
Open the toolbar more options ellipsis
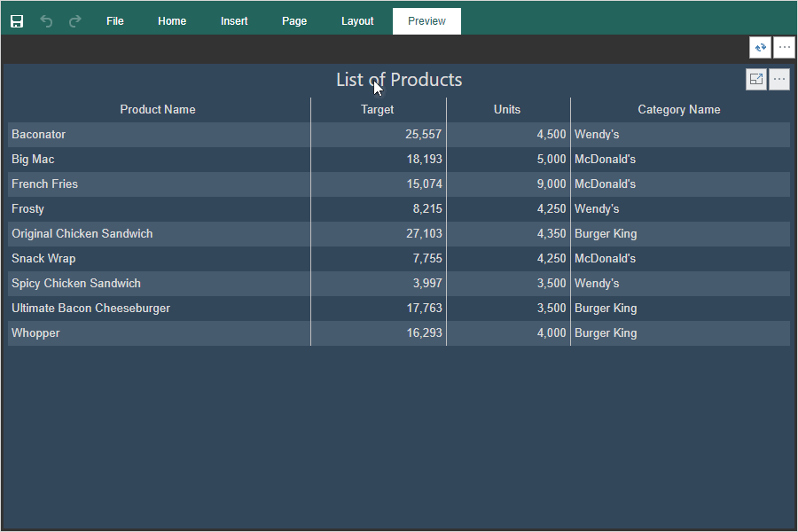(785, 47)
